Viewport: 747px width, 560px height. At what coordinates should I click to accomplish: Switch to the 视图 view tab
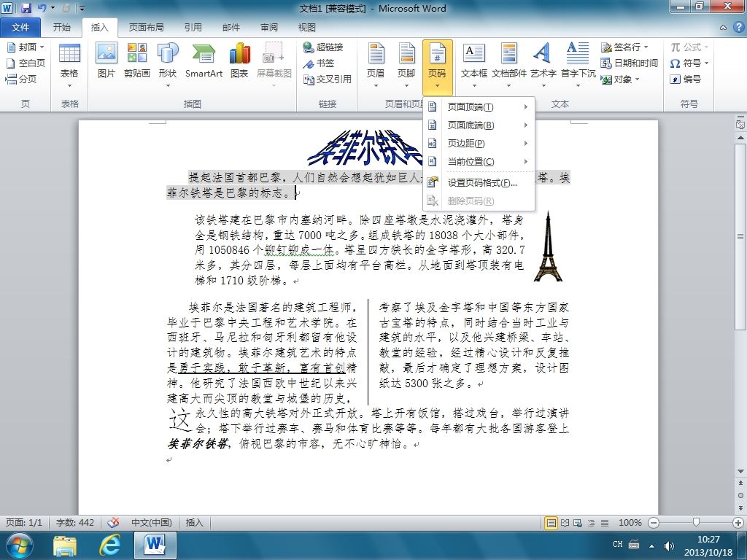[x=307, y=28]
